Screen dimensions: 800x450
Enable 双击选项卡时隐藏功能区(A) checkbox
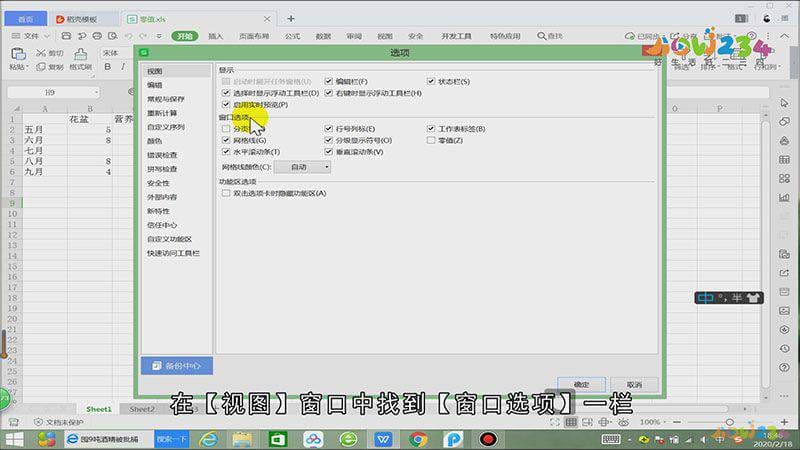tap(226, 193)
